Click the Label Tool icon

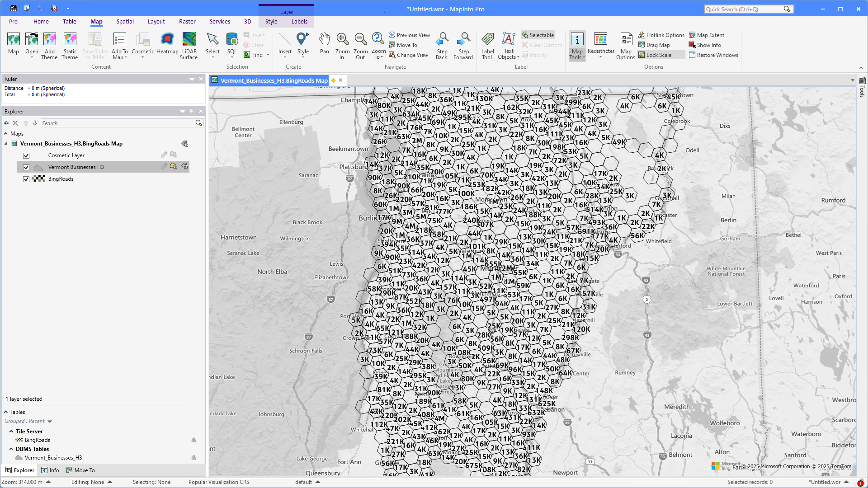(487, 40)
